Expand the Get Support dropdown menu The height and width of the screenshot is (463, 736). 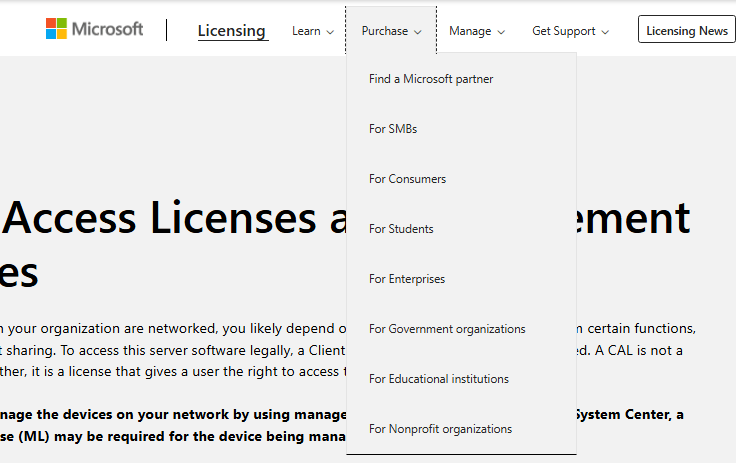click(x=570, y=31)
